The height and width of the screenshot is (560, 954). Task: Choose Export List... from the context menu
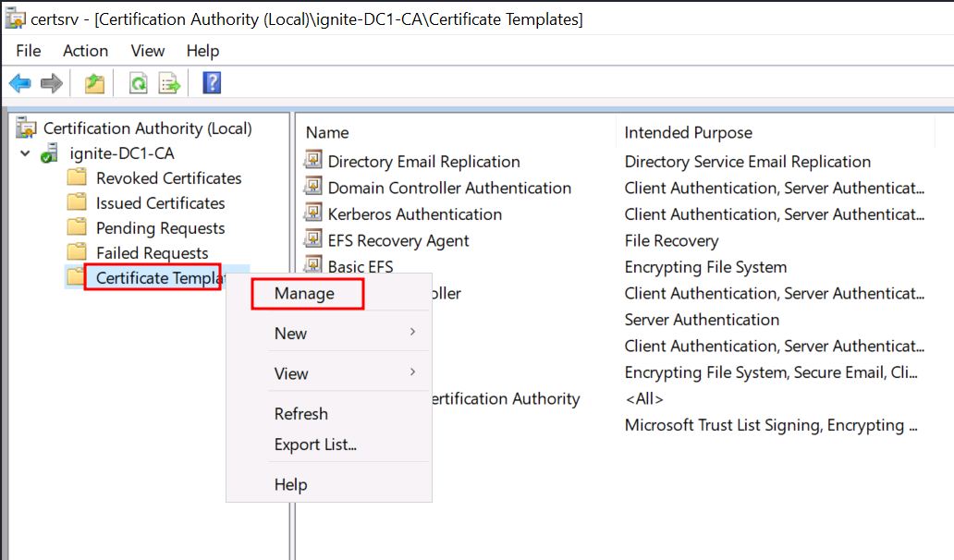tap(315, 444)
